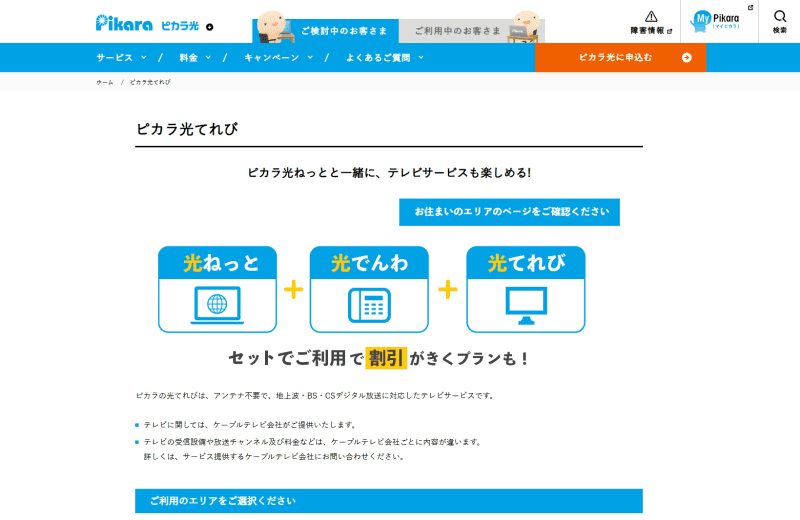Open the 障害情報 warning triangle icon
This screenshot has width=800, height=520.
point(651,17)
